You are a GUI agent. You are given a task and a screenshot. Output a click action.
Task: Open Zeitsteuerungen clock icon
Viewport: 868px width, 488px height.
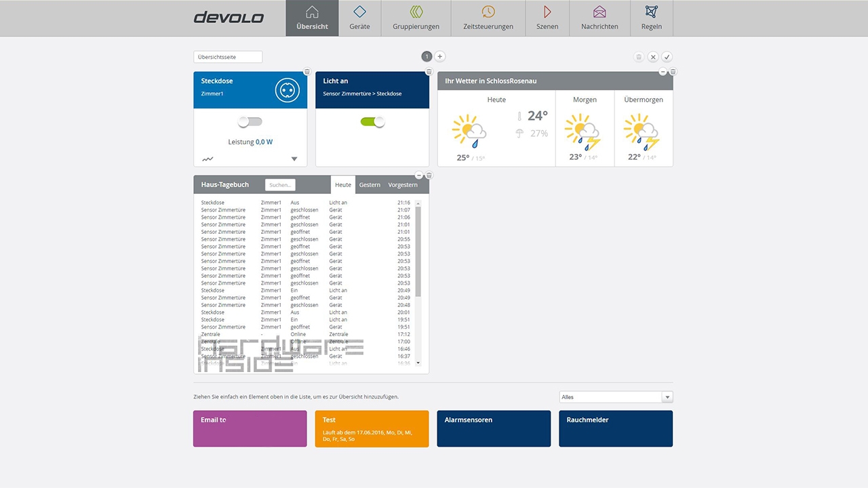[488, 12]
